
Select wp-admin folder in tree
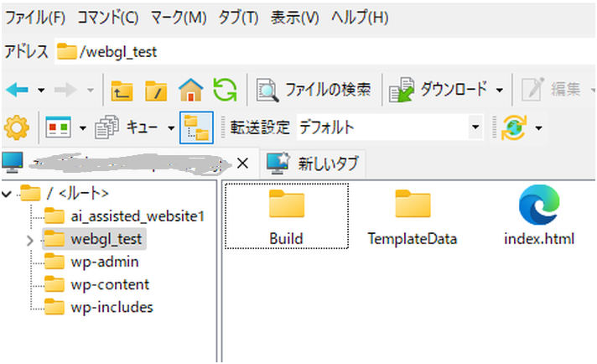[x=91, y=262]
